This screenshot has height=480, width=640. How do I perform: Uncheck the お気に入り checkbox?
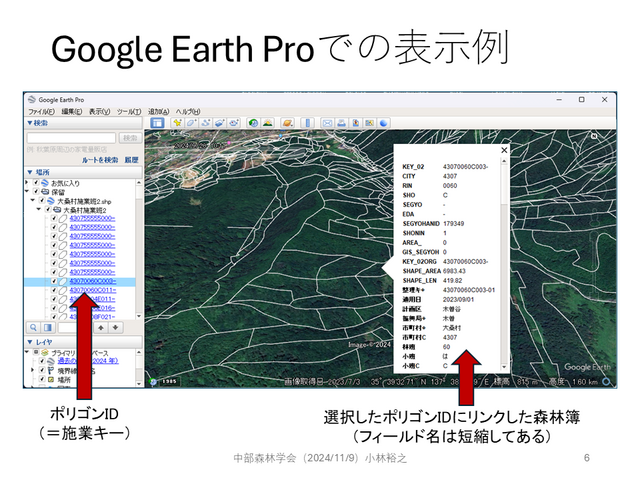click(36, 183)
